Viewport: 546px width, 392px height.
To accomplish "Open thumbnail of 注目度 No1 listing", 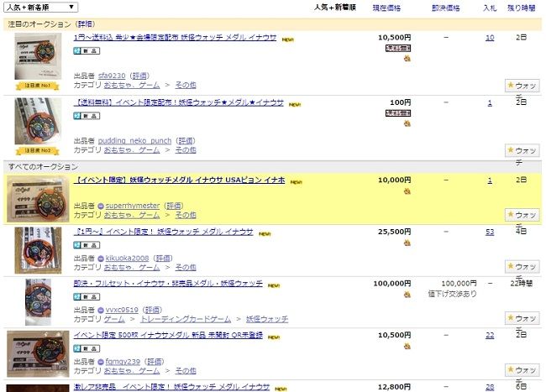I will 38,56.
